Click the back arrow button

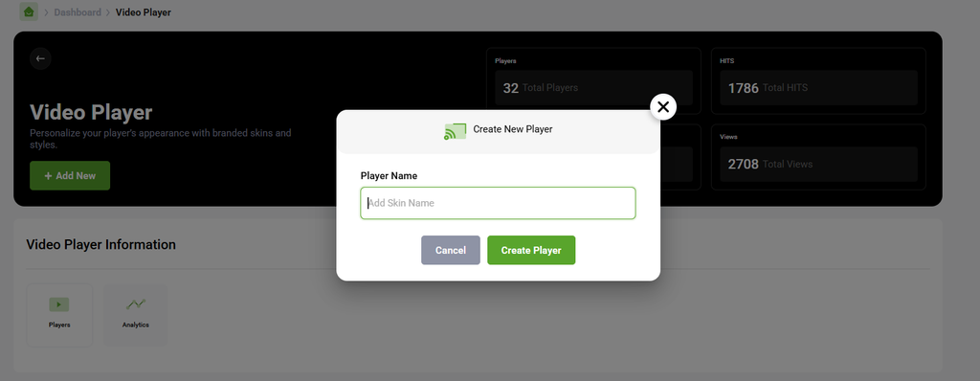(40, 58)
